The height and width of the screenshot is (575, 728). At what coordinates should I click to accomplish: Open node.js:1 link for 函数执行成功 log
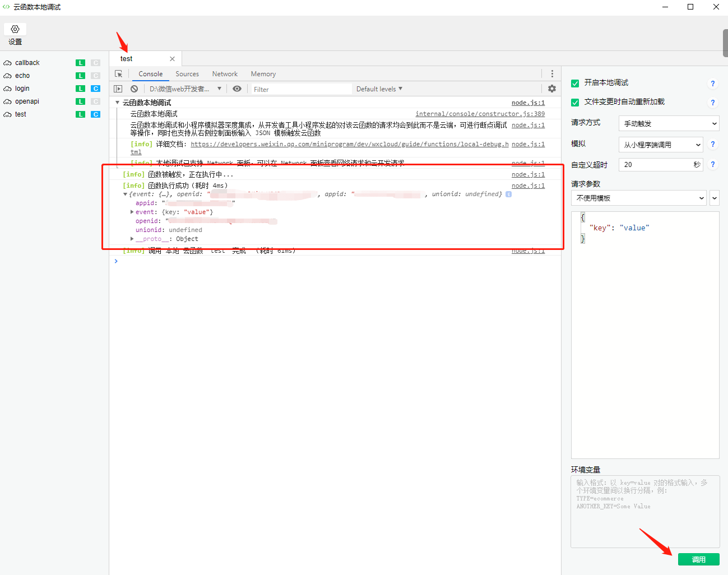(528, 186)
